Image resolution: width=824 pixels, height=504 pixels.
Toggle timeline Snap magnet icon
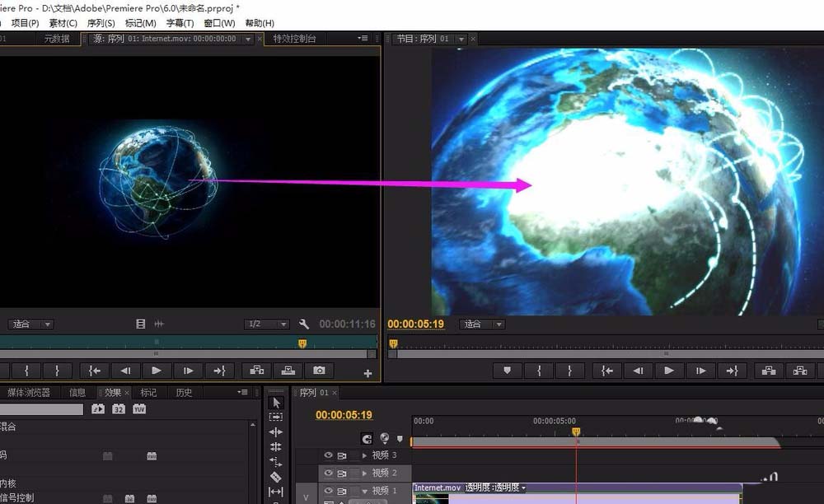[x=367, y=438]
